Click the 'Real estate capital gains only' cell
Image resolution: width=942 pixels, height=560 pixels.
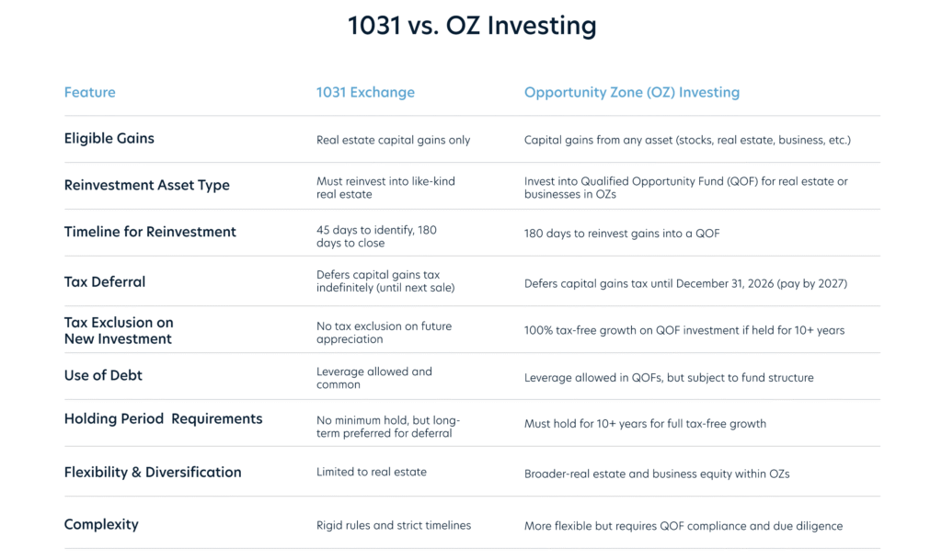pyautogui.click(x=393, y=140)
